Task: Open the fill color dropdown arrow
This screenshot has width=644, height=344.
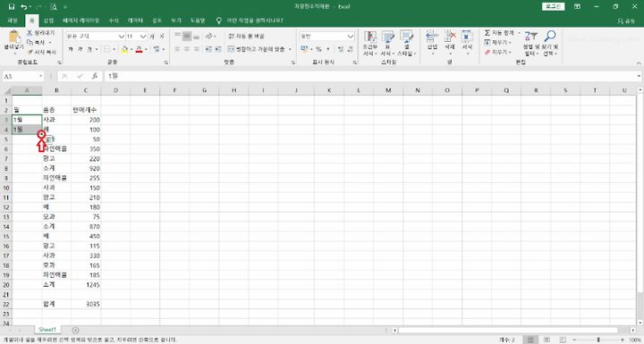Action: (x=131, y=49)
